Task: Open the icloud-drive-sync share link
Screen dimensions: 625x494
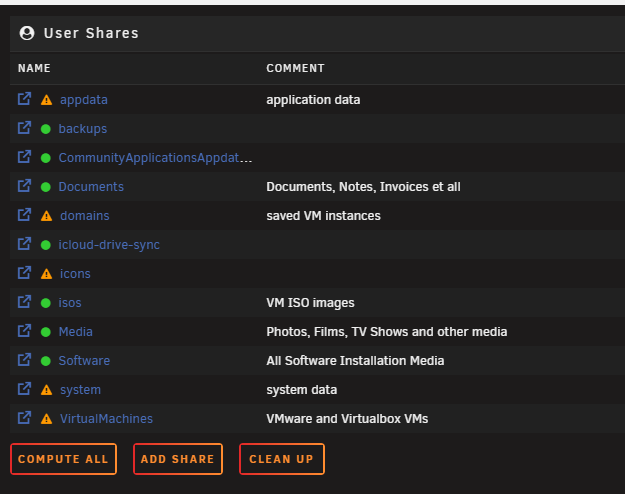Action: point(109,245)
